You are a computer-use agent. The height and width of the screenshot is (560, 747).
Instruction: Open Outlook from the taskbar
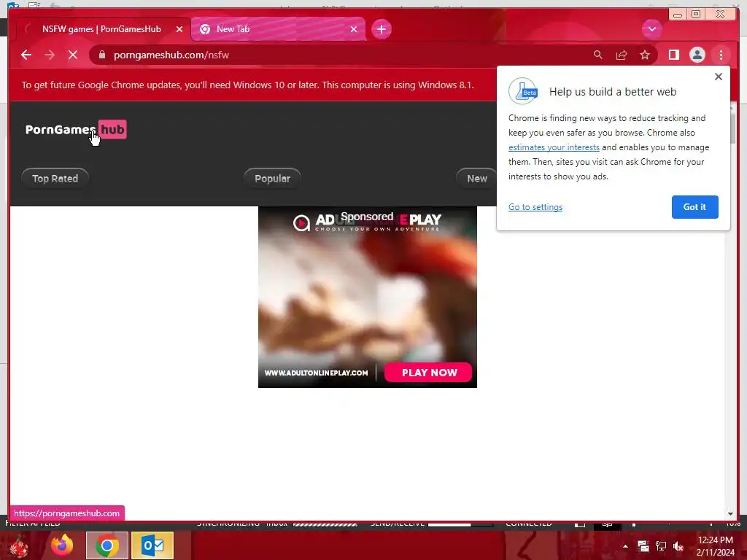click(x=152, y=545)
